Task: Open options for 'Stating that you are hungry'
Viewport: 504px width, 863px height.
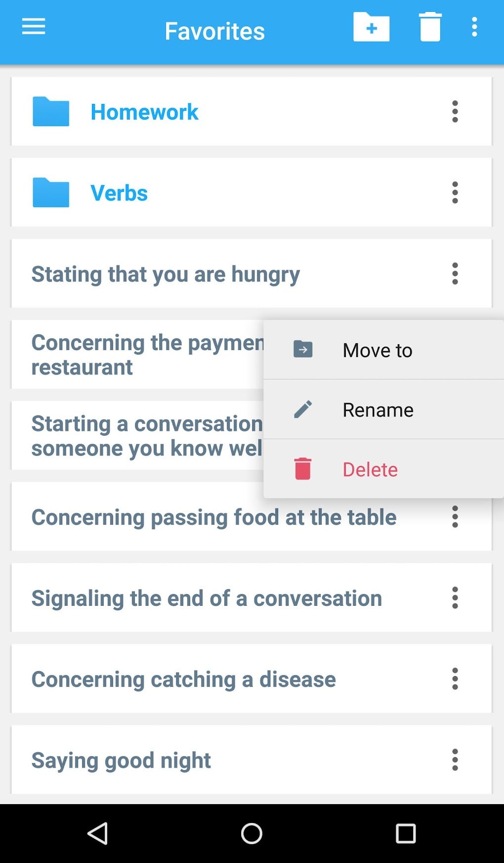Action: click(x=455, y=274)
